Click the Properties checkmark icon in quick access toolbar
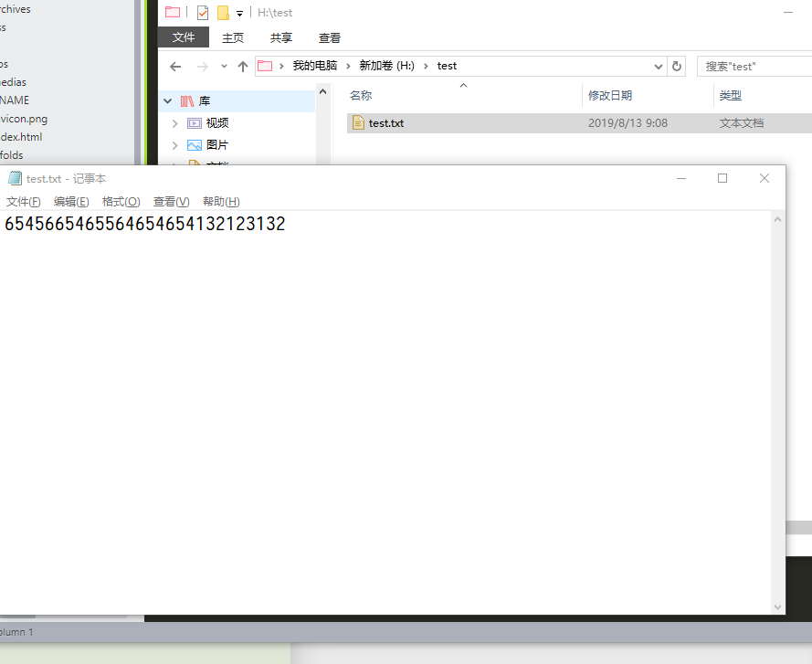Viewport: 812px width, 664px height. (x=202, y=13)
